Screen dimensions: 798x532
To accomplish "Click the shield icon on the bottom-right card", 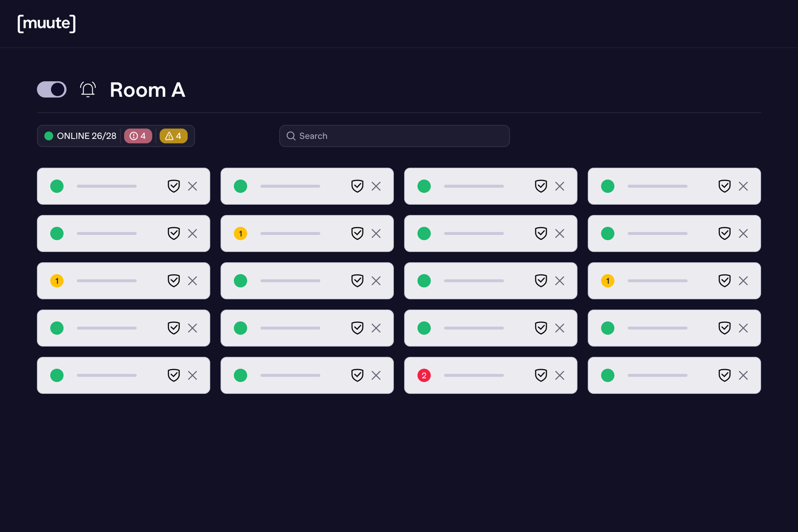I will coord(724,375).
